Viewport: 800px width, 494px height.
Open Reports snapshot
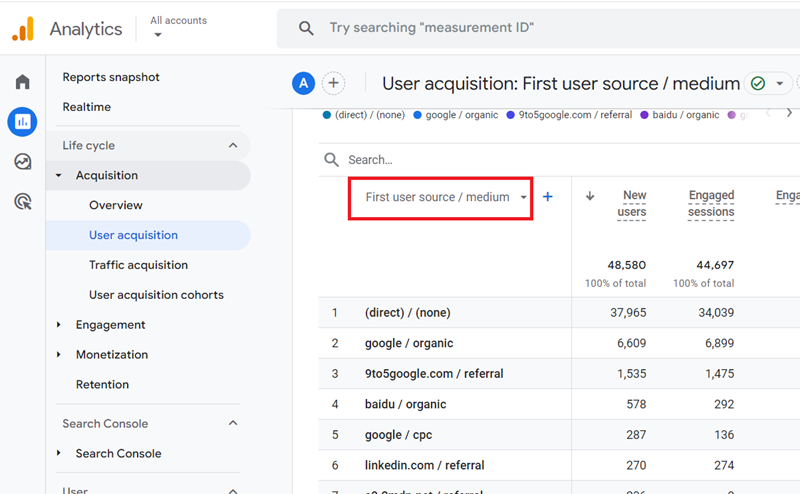click(x=111, y=77)
